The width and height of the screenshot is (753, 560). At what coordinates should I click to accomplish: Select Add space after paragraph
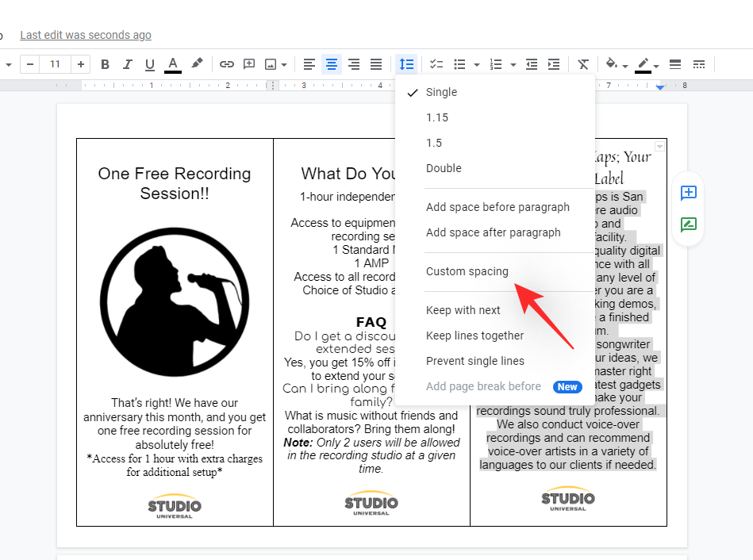pyautogui.click(x=495, y=232)
